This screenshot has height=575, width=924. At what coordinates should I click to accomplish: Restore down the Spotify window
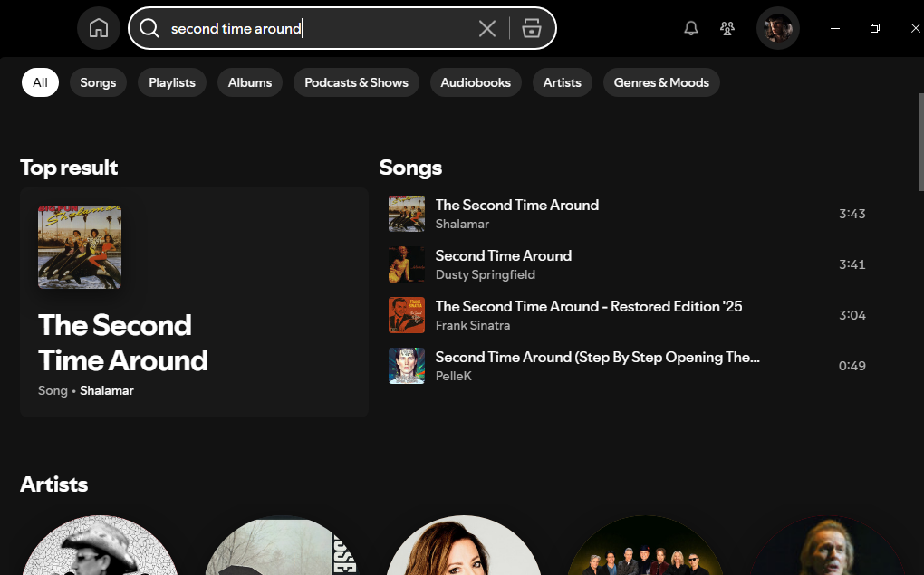[875, 28]
